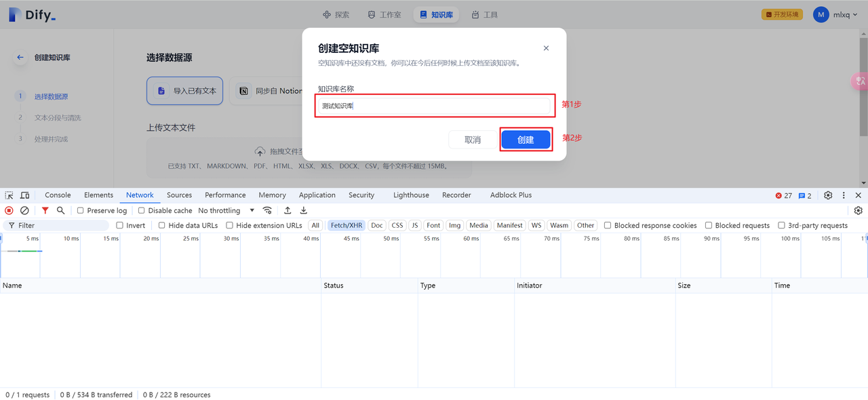Click the 取消 button
The width and height of the screenshot is (868, 400).
click(473, 140)
